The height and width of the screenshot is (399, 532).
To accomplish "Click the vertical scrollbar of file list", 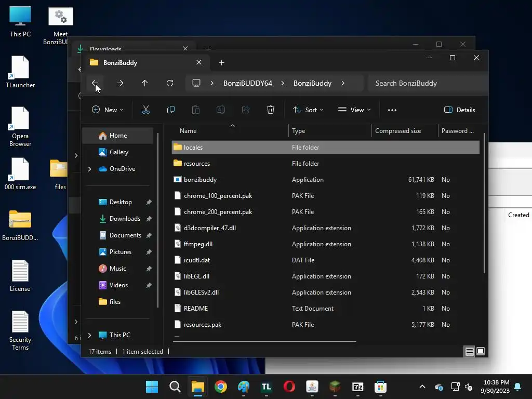I will [x=484, y=204].
